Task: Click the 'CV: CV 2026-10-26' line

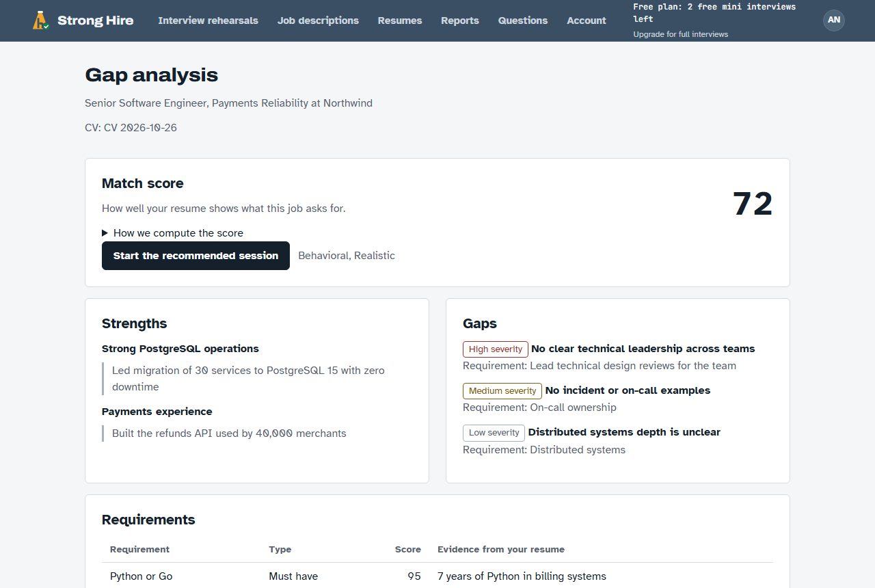Action: 131,128
